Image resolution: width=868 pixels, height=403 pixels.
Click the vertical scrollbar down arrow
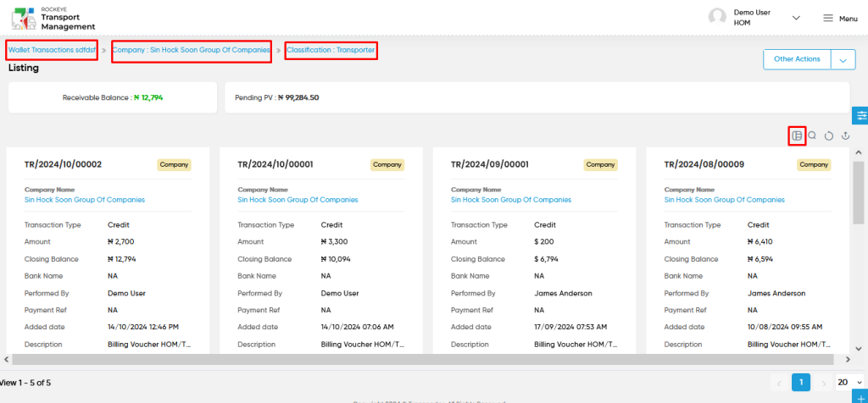[x=859, y=349]
